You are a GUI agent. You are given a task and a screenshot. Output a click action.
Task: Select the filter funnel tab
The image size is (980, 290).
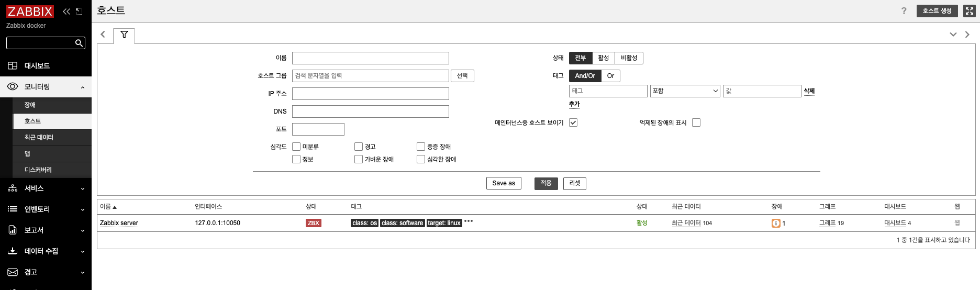pos(124,35)
